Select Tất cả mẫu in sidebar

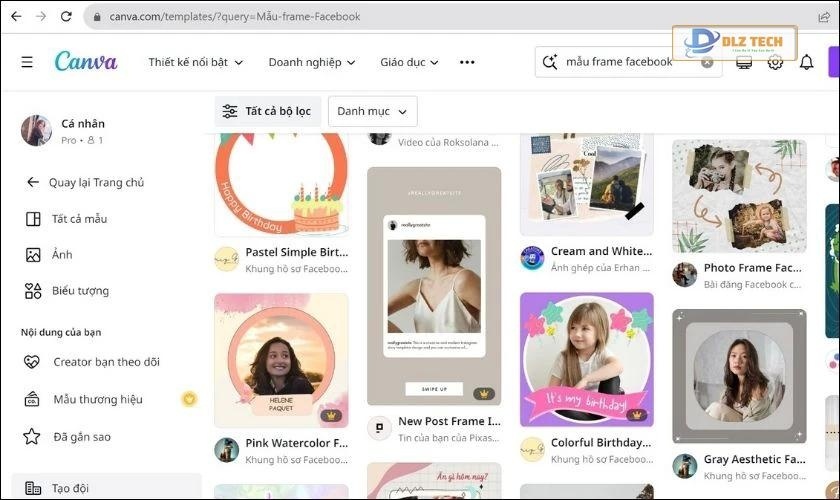pyautogui.click(x=79, y=219)
